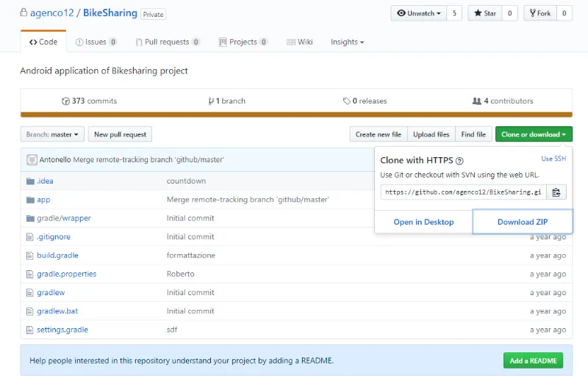Open the Branch: master selector
This screenshot has height=384, width=588.
(x=51, y=134)
